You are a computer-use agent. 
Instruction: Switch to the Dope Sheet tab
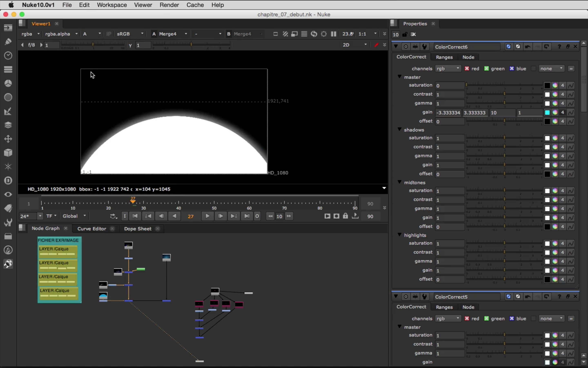[x=138, y=229]
